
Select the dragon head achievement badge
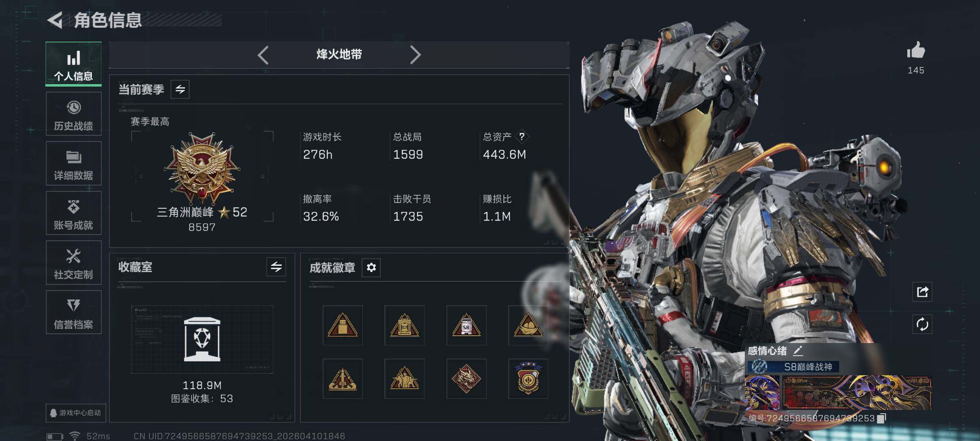(x=466, y=379)
